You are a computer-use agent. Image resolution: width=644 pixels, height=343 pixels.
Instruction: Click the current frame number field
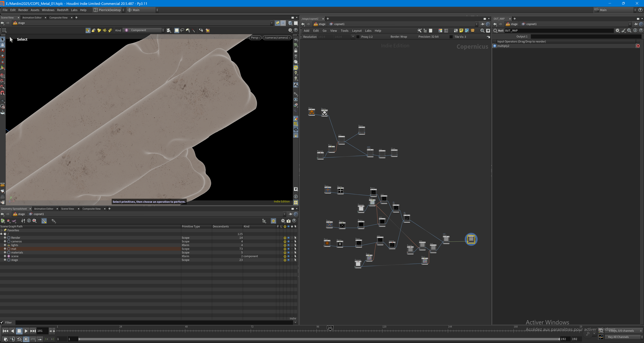click(42, 331)
